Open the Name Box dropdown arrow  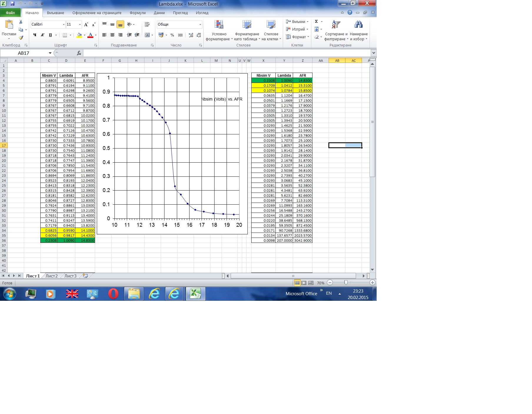(x=50, y=53)
